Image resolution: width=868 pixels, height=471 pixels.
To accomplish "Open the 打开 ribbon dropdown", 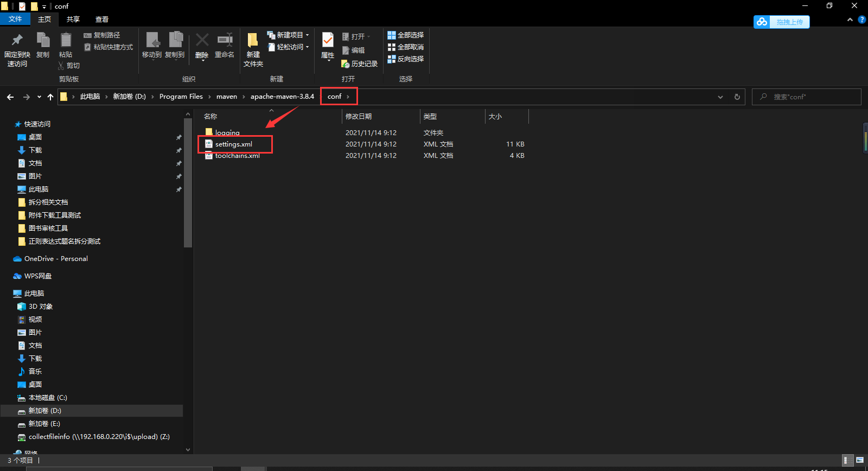I will coord(356,37).
